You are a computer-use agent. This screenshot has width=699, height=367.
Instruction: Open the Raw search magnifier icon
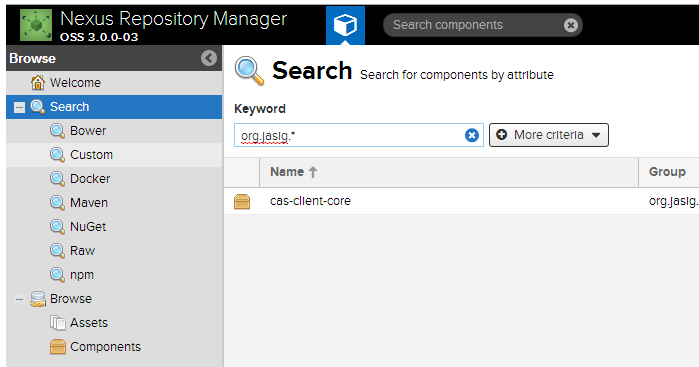(x=57, y=251)
